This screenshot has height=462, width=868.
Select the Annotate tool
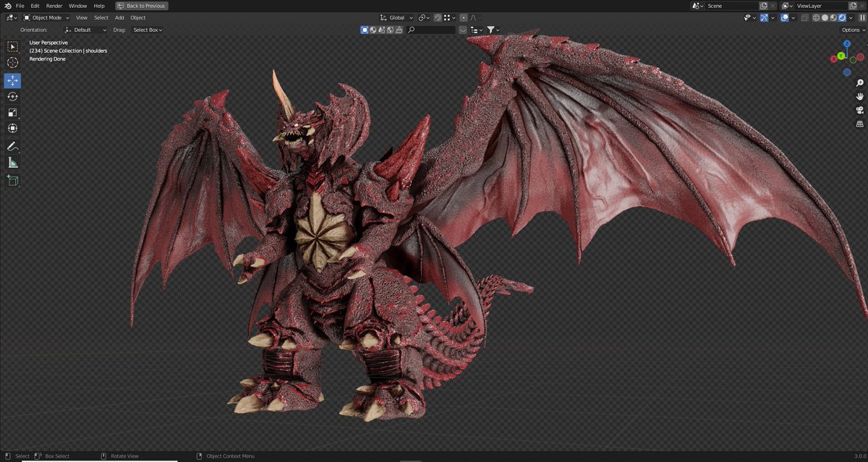pos(13,147)
